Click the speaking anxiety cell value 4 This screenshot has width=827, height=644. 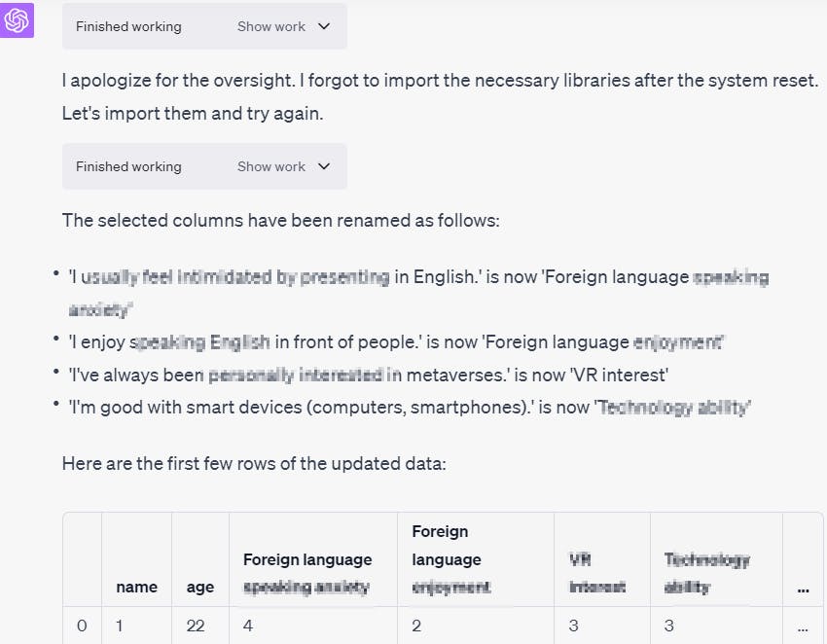[x=248, y=626]
